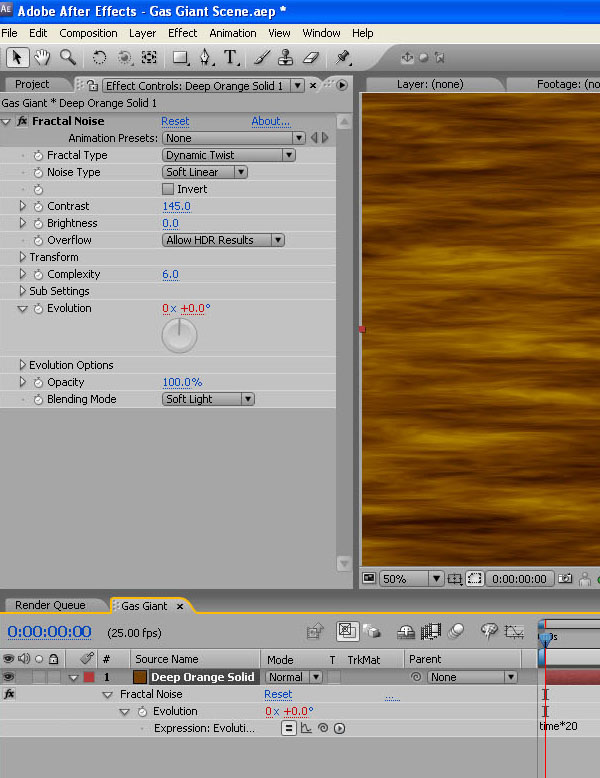Click Reset in Effect Controls panel
The width and height of the screenshot is (600, 778).
coord(175,121)
